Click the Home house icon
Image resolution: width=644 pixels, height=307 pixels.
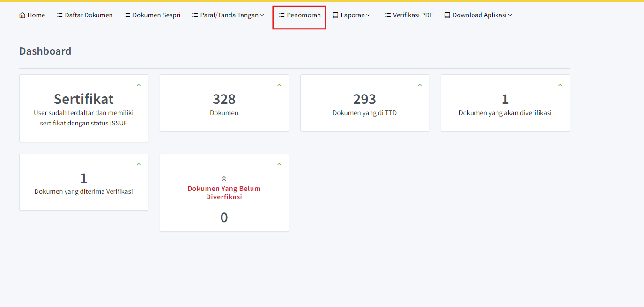click(22, 15)
